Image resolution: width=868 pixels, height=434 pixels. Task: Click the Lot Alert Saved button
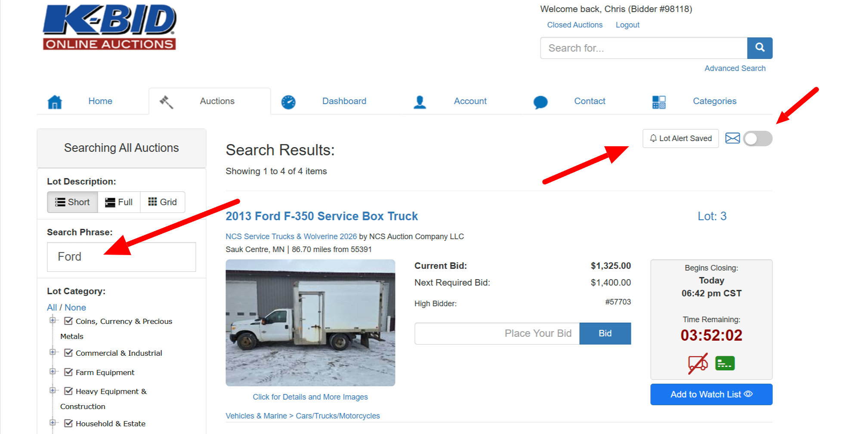point(680,139)
